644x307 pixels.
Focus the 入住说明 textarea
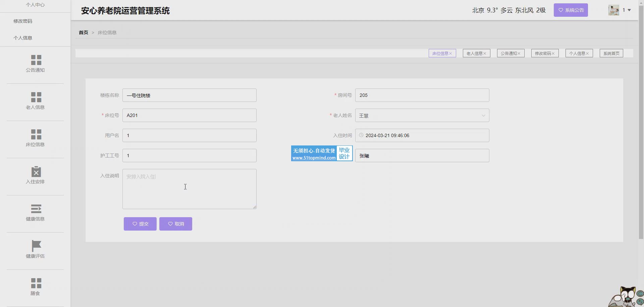pyautogui.click(x=190, y=189)
